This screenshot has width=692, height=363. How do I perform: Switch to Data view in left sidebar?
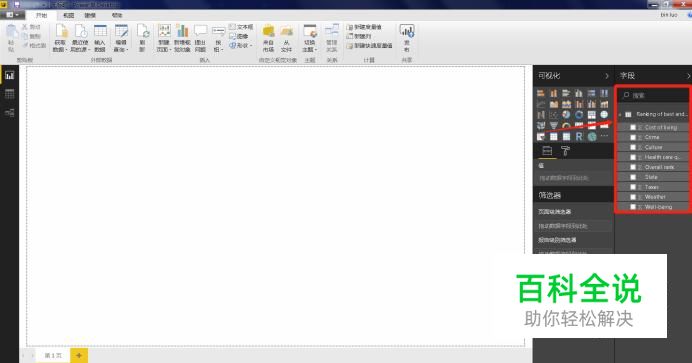[x=9, y=94]
